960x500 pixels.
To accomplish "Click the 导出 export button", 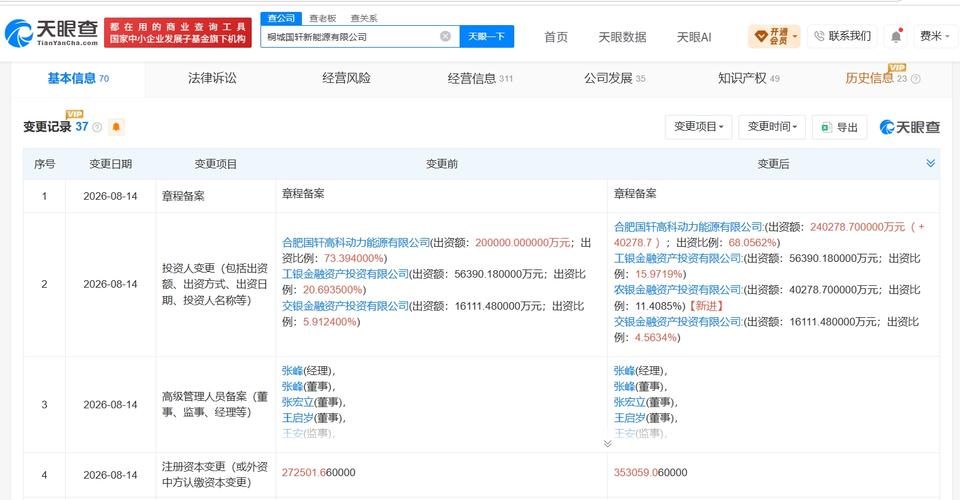I will click(839, 127).
